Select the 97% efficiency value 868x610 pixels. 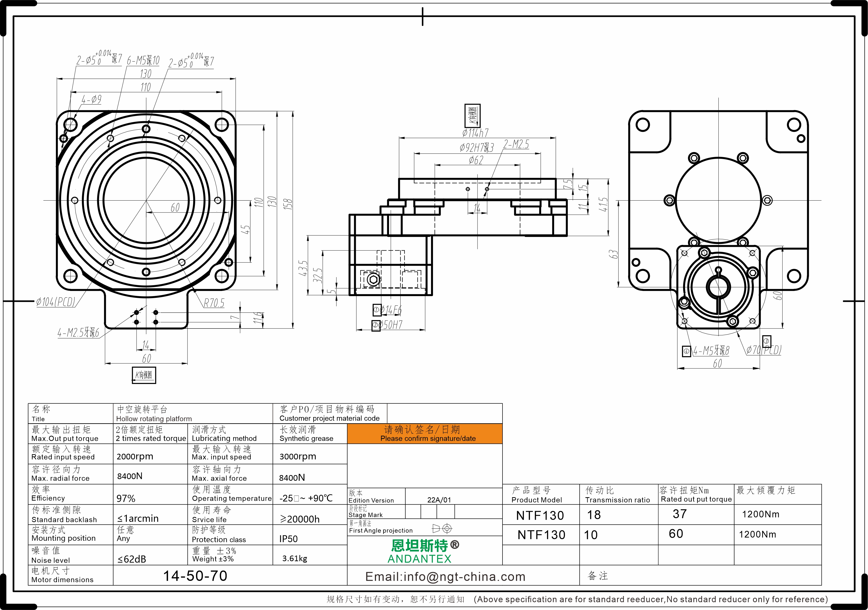click(126, 498)
